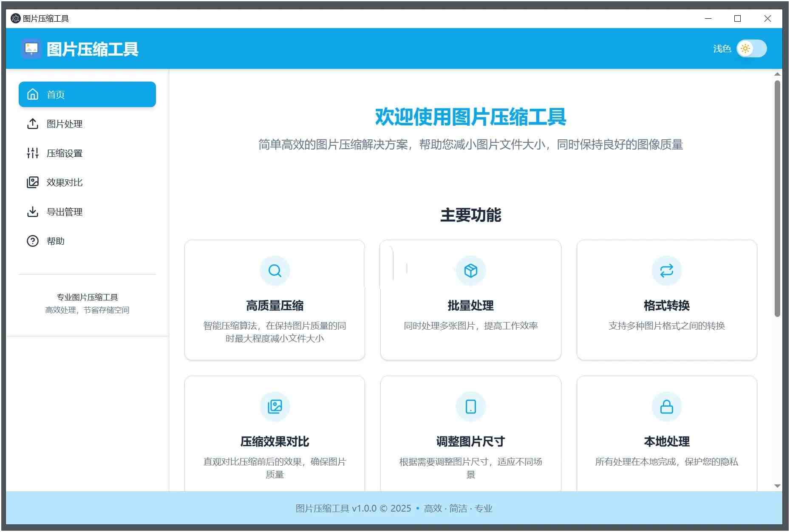Select the phone icon on 调整图片尺寸 card
The image size is (790, 532).
tap(470, 406)
